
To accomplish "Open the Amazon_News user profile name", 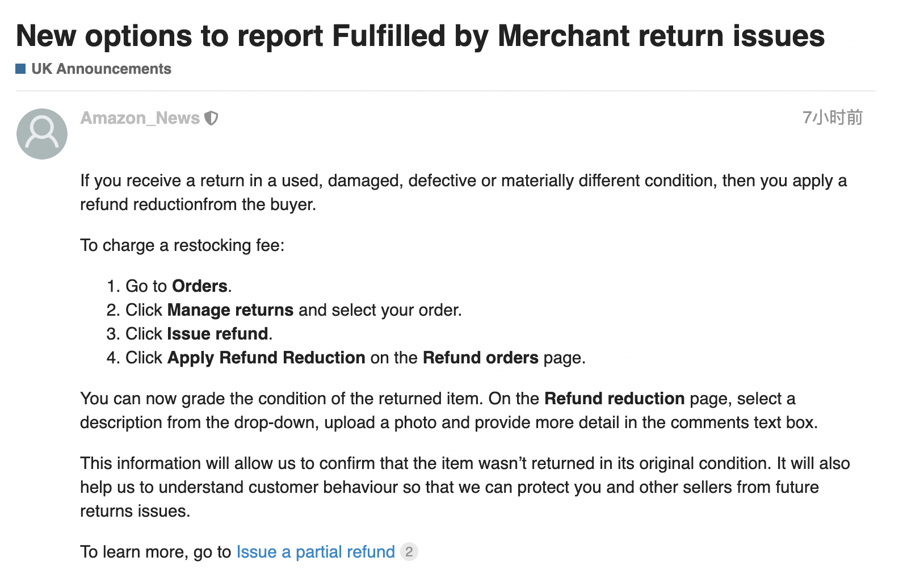I will tap(140, 118).
